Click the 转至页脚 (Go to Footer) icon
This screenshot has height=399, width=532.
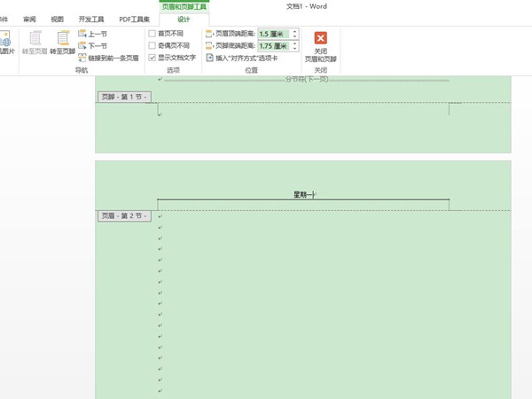point(62,39)
